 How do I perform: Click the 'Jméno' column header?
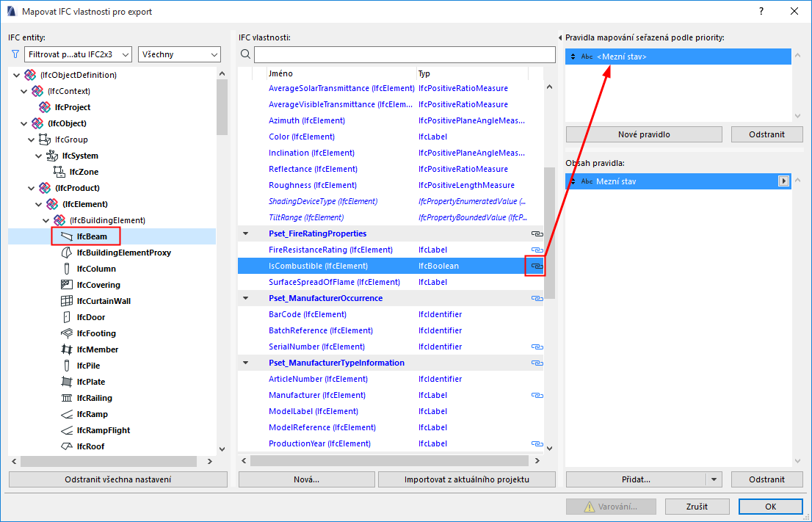click(342, 73)
